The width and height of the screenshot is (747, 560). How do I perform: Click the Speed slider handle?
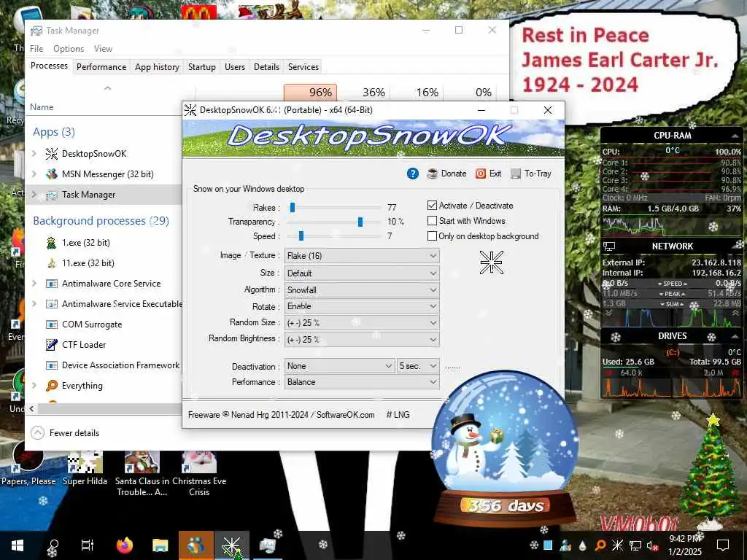coord(301,236)
